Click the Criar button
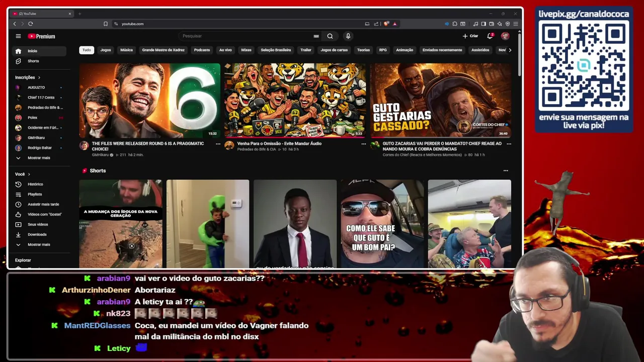Image resolution: width=644 pixels, height=362 pixels. [x=470, y=36]
